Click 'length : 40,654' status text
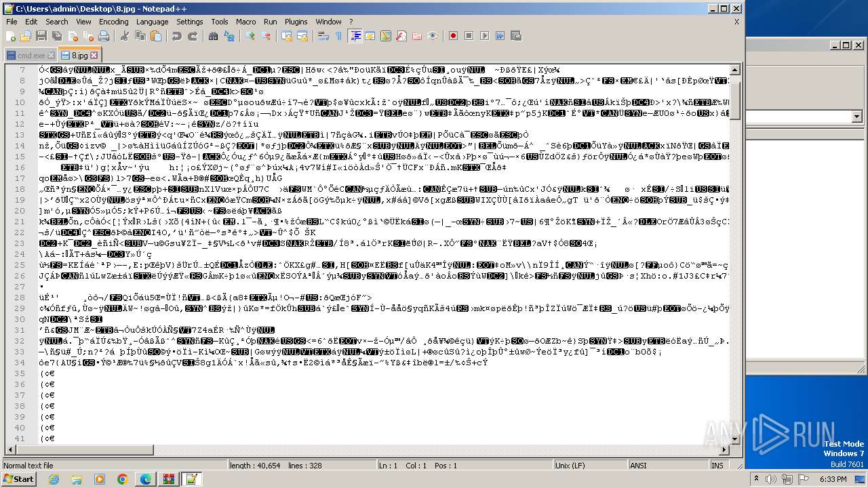This screenshot has height=488, width=868. point(254,466)
